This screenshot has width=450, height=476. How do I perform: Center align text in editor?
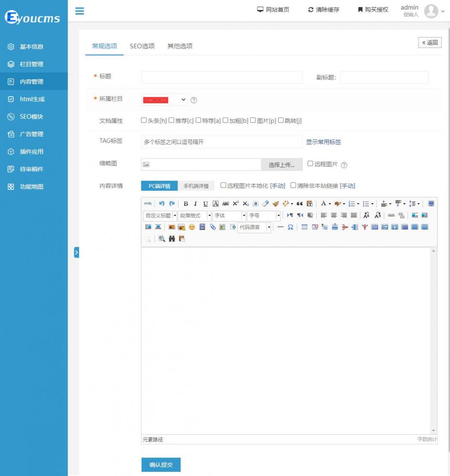click(x=334, y=215)
